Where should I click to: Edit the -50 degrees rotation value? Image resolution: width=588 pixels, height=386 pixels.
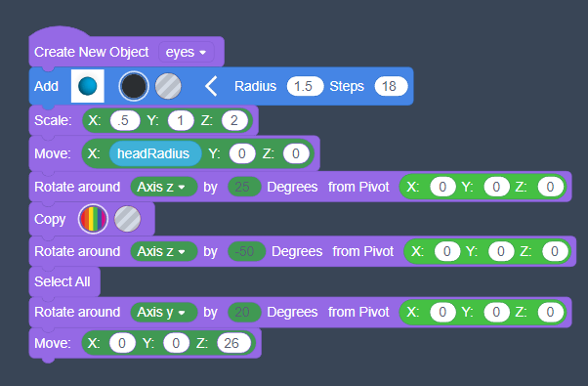click(x=246, y=251)
